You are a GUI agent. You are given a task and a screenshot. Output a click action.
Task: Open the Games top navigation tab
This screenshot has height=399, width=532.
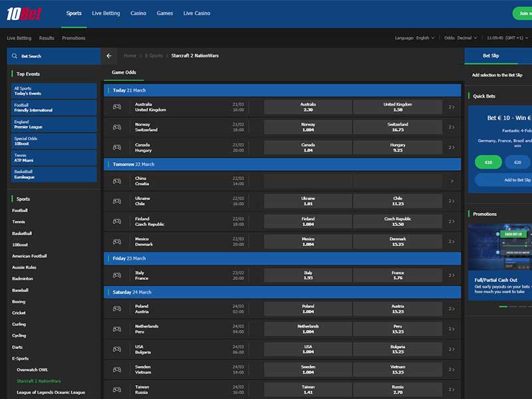click(x=164, y=13)
